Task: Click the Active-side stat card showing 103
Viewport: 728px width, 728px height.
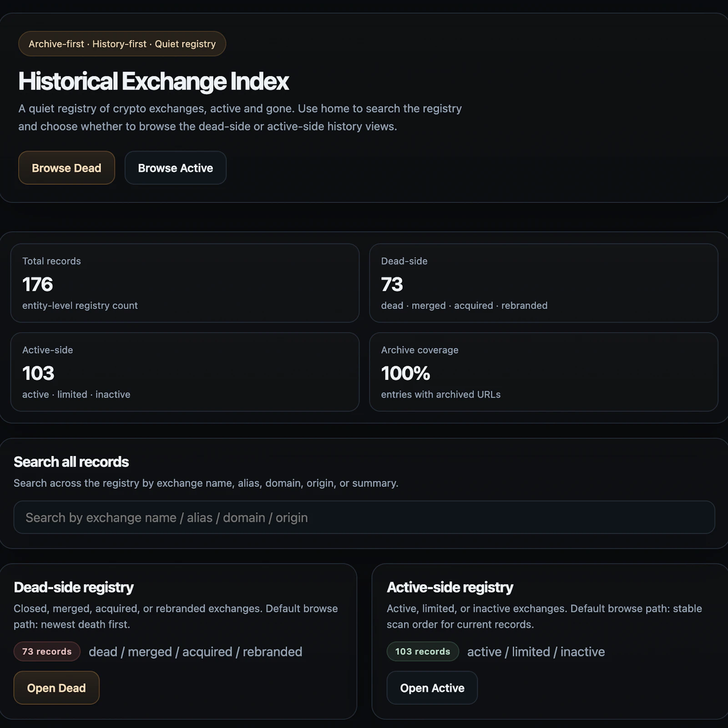Action: 185,371
